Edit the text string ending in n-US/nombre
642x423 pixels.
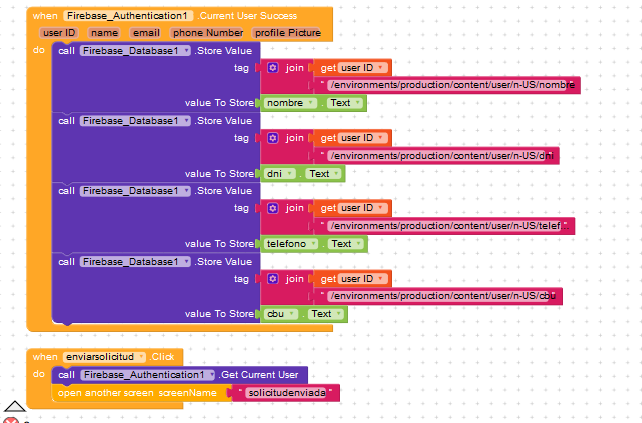click(452, 85)
